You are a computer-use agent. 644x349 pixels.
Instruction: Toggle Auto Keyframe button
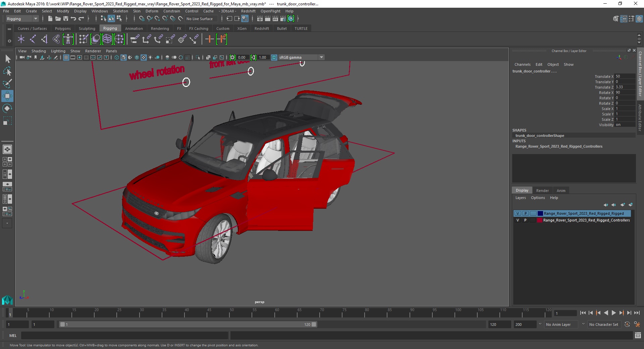[x=627, y=325]
